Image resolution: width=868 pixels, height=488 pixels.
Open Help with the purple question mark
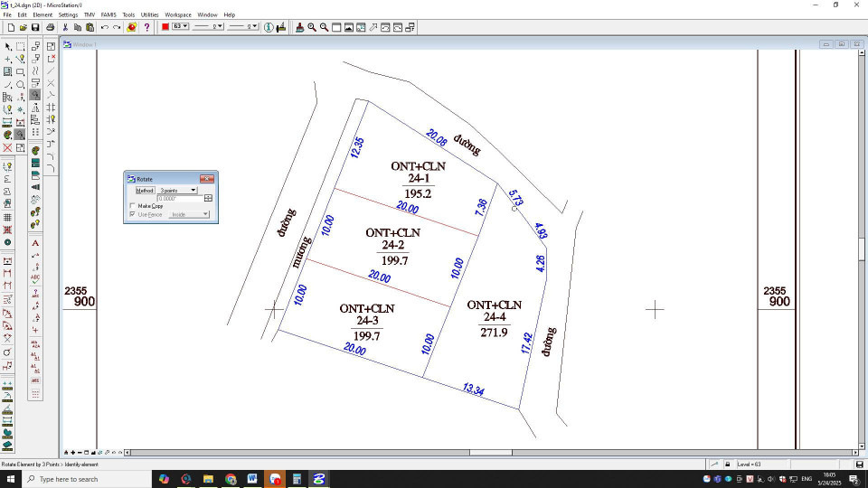coord(146,28)
